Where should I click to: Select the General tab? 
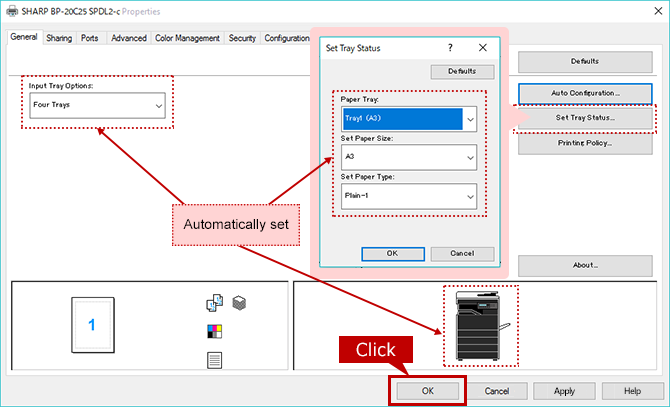24,37
